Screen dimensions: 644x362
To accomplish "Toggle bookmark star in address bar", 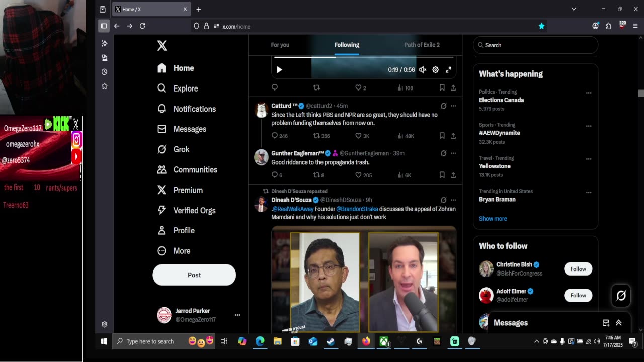I will (541, 26).
